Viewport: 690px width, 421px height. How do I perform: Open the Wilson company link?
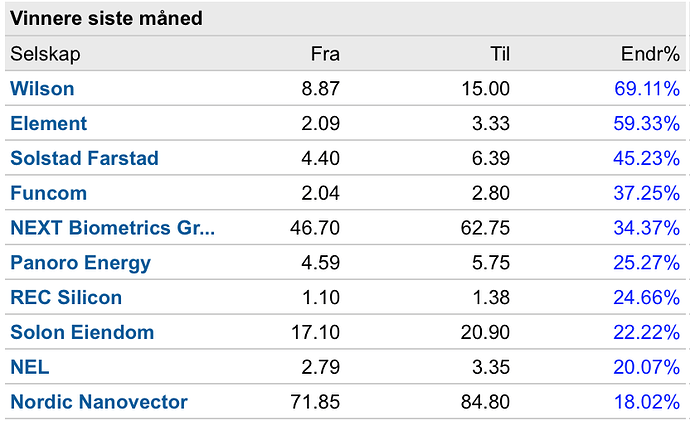pyautogui.click(x=42, y=89)
